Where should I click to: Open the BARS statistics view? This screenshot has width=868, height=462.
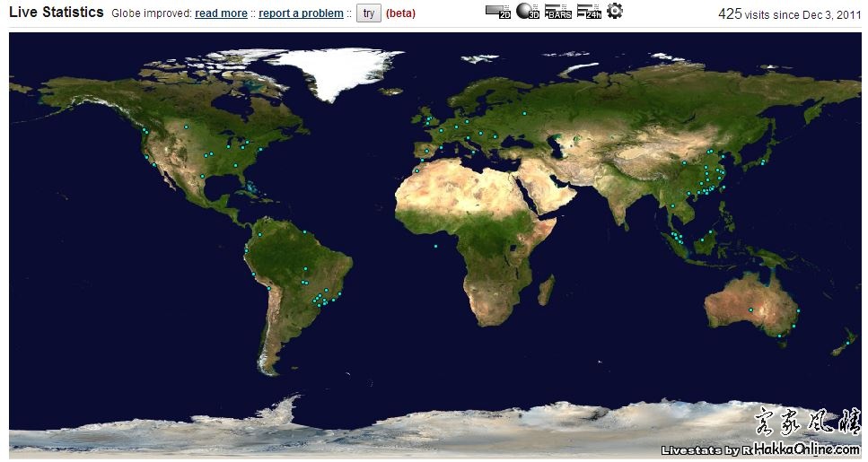[x=557, y=12]
